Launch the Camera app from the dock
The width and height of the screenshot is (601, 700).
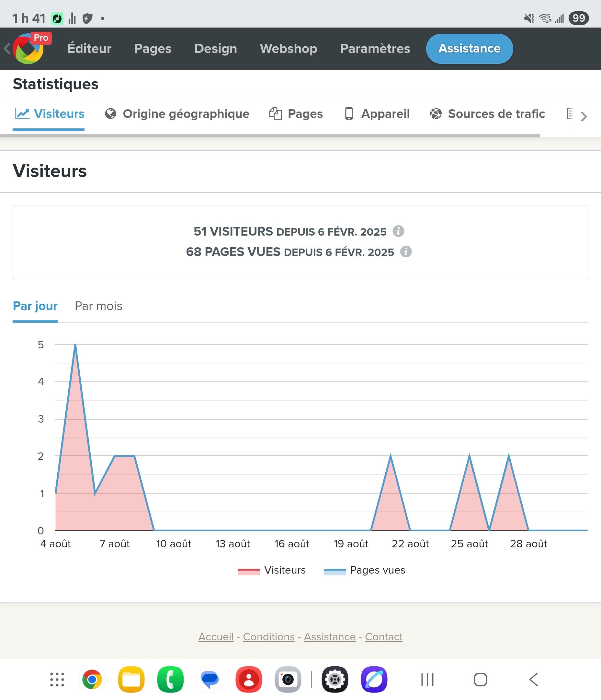coord(288,679)
